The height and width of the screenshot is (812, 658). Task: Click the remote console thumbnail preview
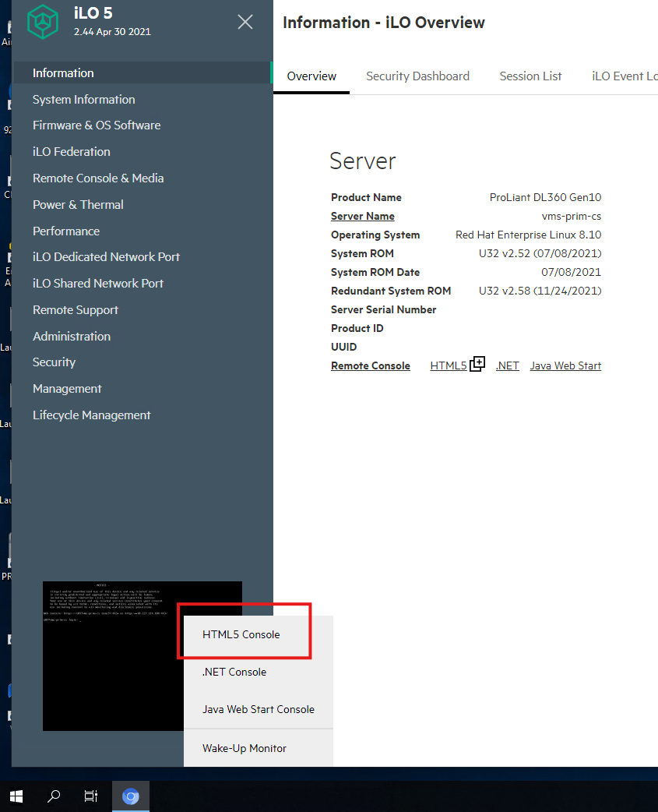pos(113,655)
